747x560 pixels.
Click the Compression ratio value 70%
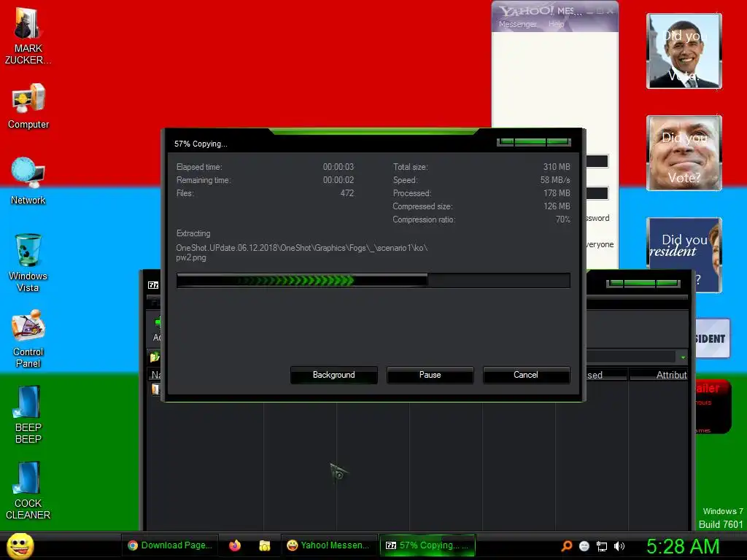point(562,219)
